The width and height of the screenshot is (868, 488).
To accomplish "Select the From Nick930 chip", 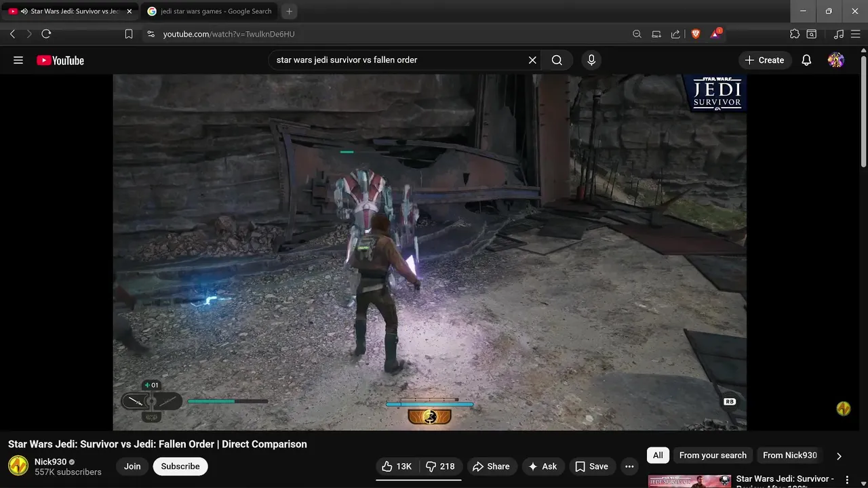I will tap(790, 455).
